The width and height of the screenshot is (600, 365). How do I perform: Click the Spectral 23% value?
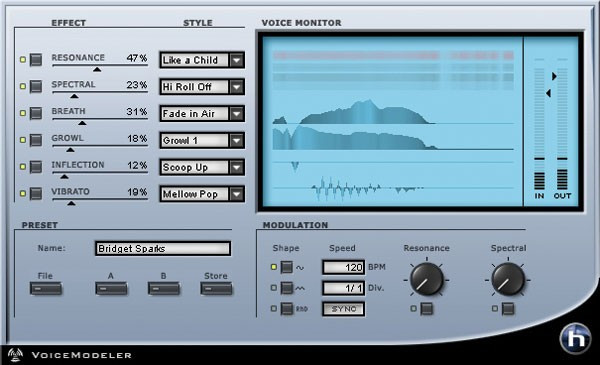[137, 85]
